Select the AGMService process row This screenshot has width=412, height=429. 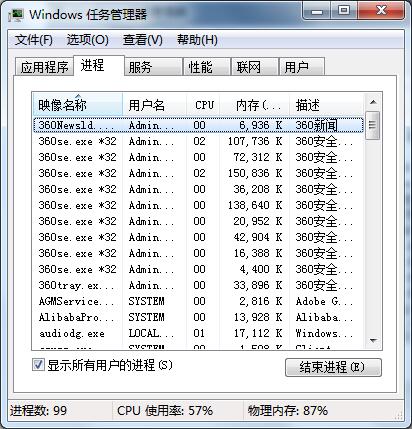198,301
